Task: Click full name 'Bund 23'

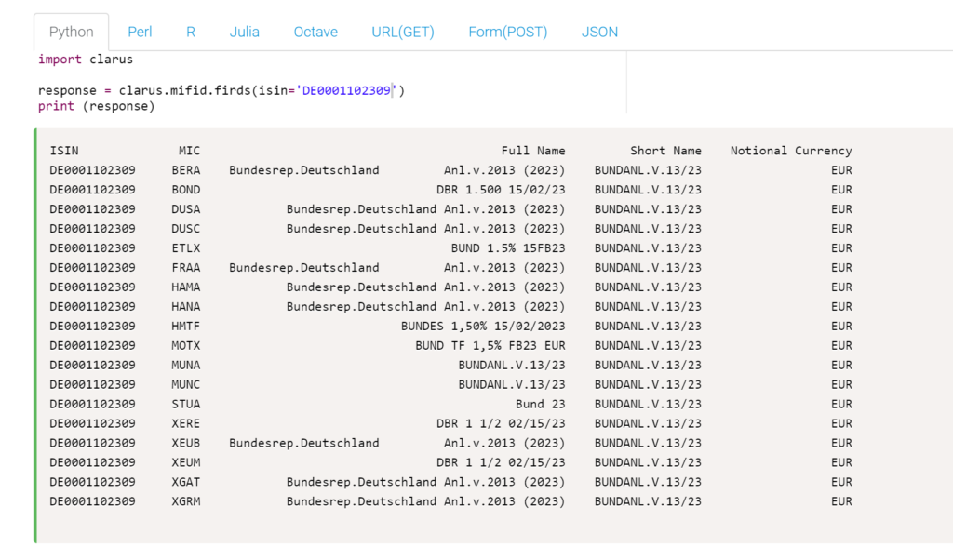Action: point(541,404)
